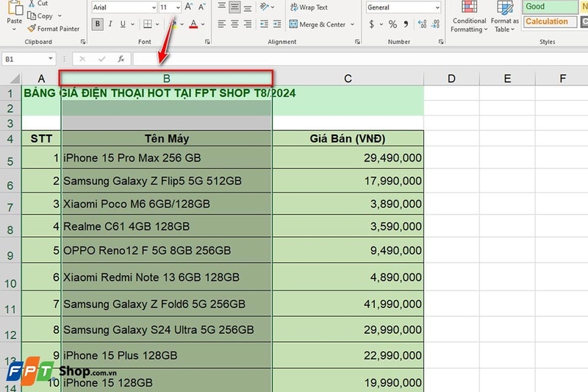588x392 pixels.
Task: Increase the font size with the larger A
Action: tap(189, 7)
